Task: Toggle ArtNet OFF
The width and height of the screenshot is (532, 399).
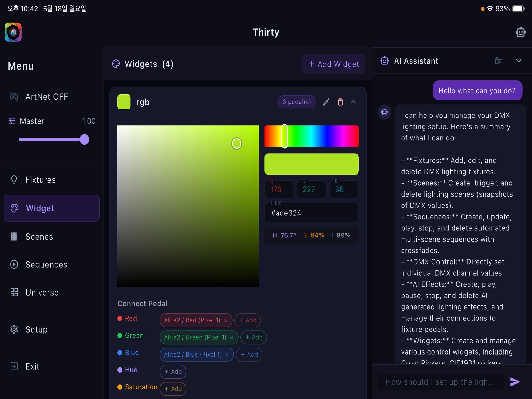Action: tap(52, 97)
